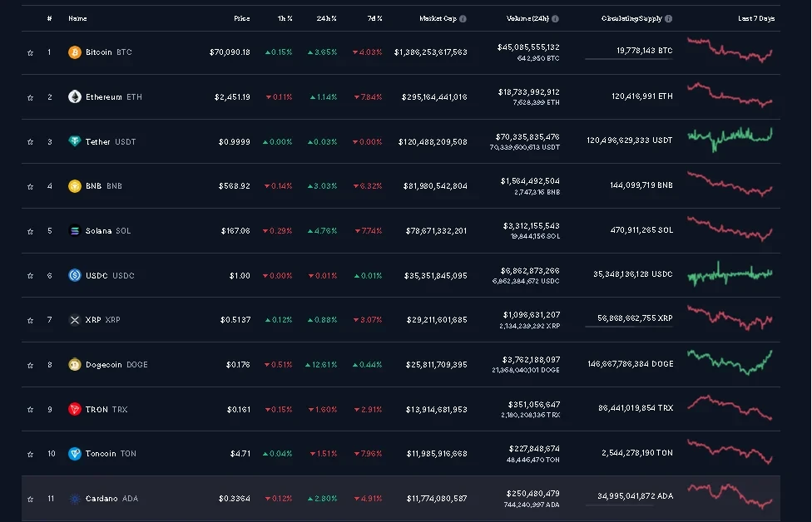Click the Market Cap info icon
812x522 pixels.
coord(463,18)
